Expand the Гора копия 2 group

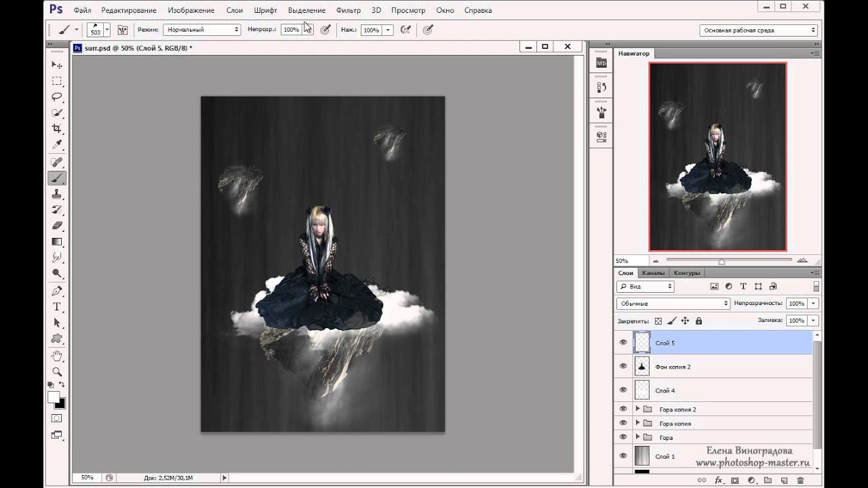click(x=637, y=409)
